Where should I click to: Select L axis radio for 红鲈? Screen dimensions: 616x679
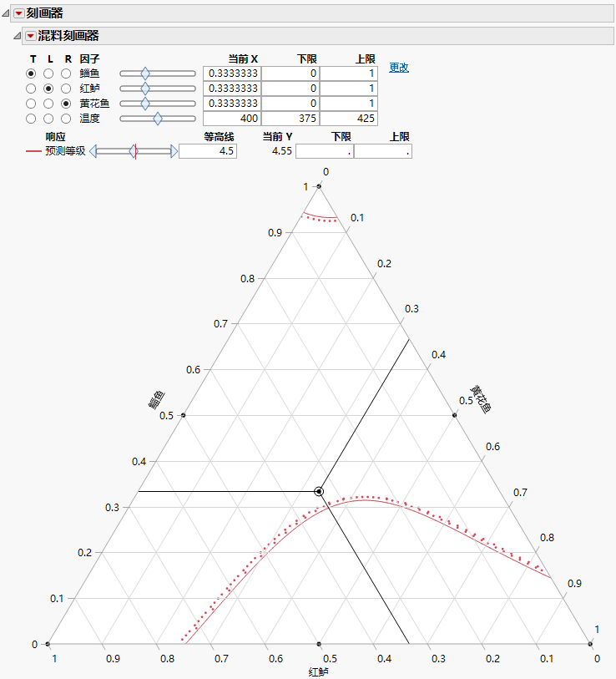click(48, 89)
